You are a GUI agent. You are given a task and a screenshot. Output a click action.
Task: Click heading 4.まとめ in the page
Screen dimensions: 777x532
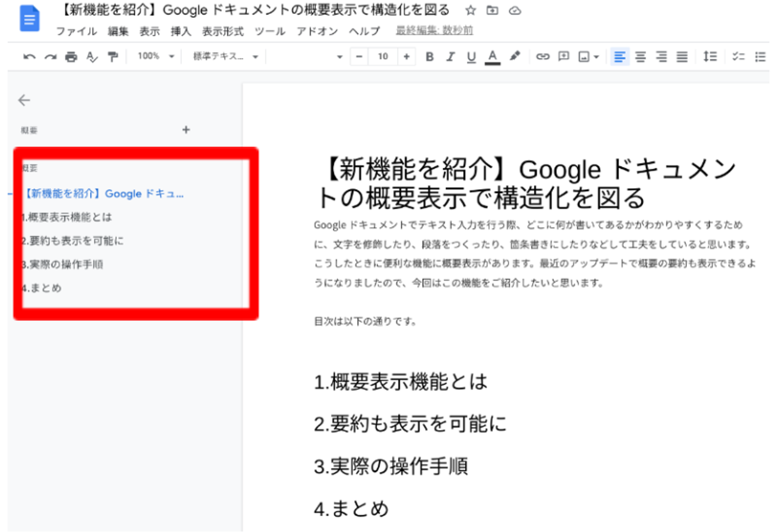click(x=351, y=509)
